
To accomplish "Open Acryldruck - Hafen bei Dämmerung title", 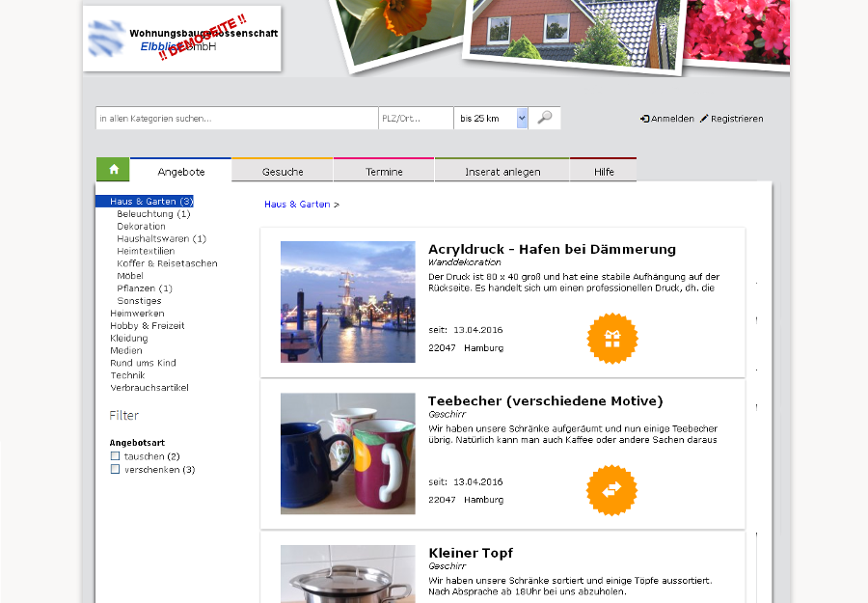I will [x=552, y=249].
